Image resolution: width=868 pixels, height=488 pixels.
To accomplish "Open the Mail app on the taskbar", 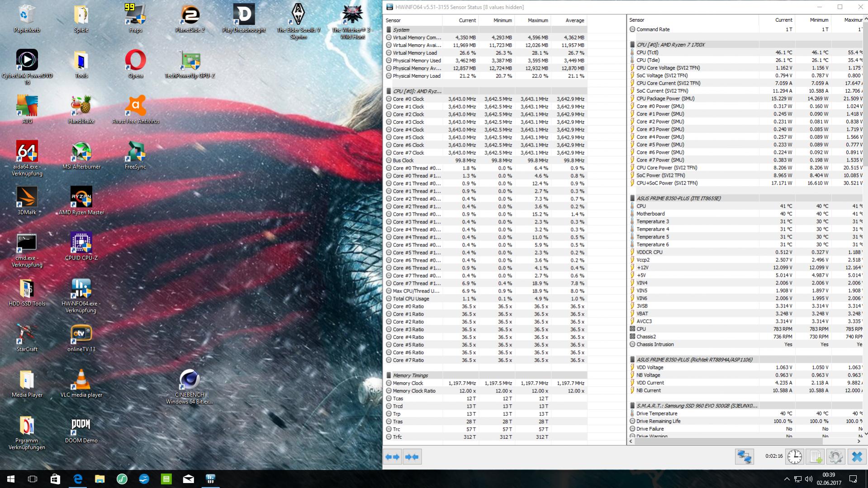I will 188,479.
